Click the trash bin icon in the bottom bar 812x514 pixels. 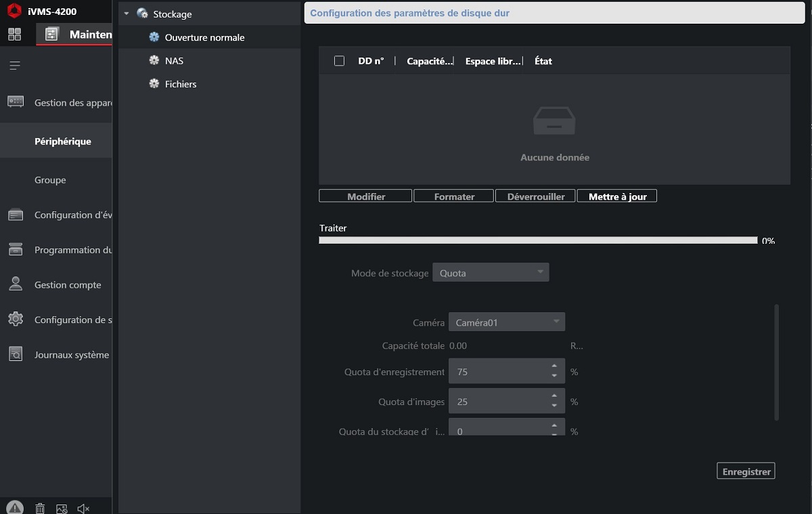pyautogui.click(x=40, y=509)
